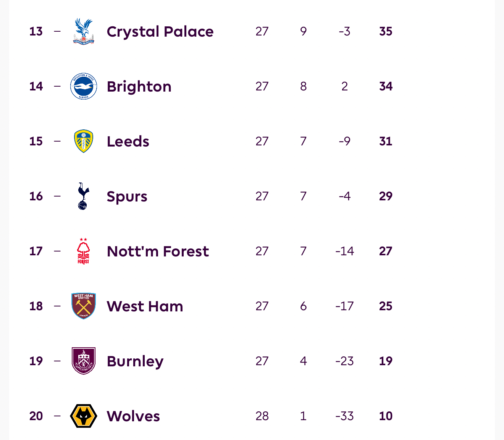504x440 pixels.
Task: Click Wolves' points total of 10
Action: [386, 416]
